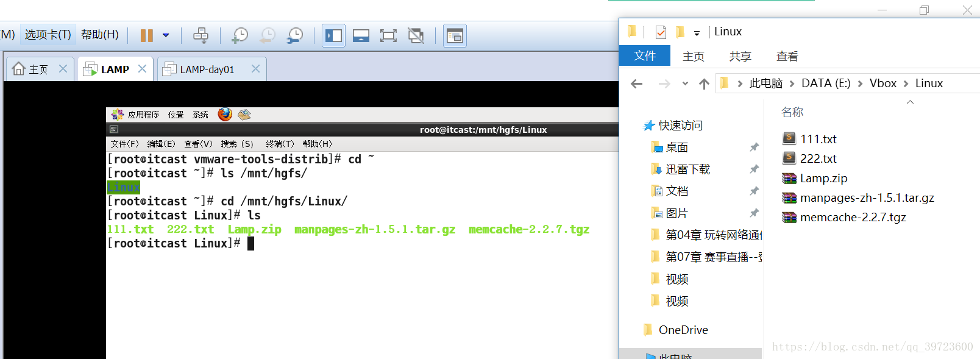The width and height of the screenshot is (980, 359).
Task: Click the properties checkmark icon in Explorer title bar
Action: click(661, 32)
